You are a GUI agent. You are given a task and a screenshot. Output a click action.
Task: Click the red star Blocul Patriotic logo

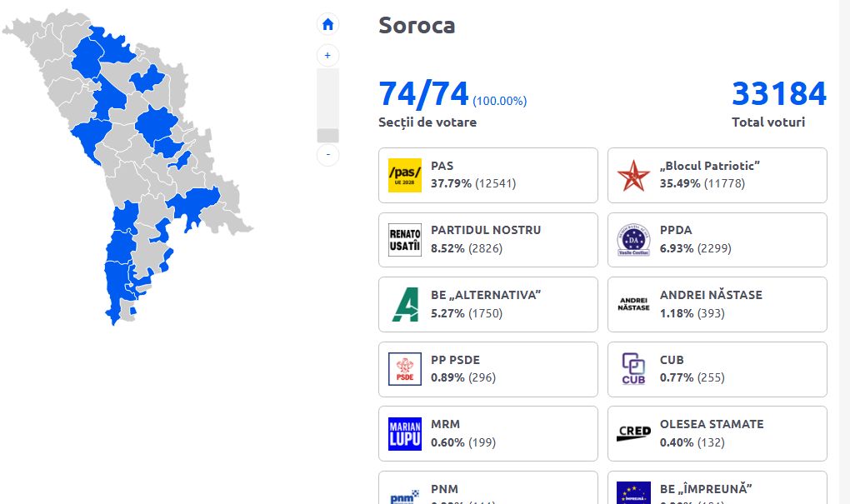coord(633,175)
